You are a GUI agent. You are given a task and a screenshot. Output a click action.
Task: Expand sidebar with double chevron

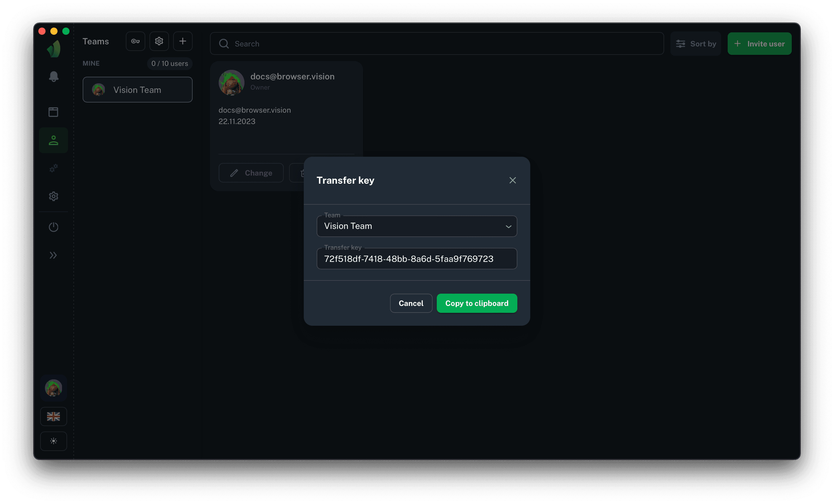coord(54,255)
